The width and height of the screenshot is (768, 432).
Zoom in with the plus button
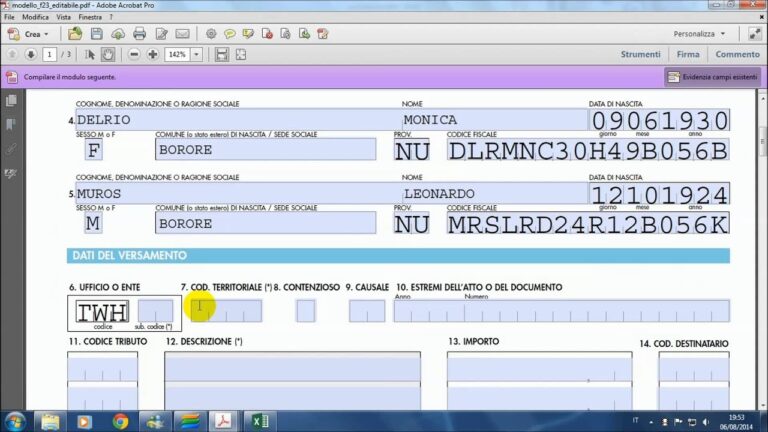(x=152, y=54)
